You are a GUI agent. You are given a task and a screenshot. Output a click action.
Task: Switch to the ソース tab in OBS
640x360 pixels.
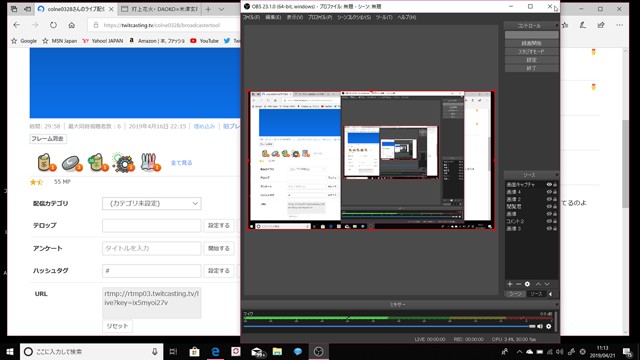coord(536,294)
